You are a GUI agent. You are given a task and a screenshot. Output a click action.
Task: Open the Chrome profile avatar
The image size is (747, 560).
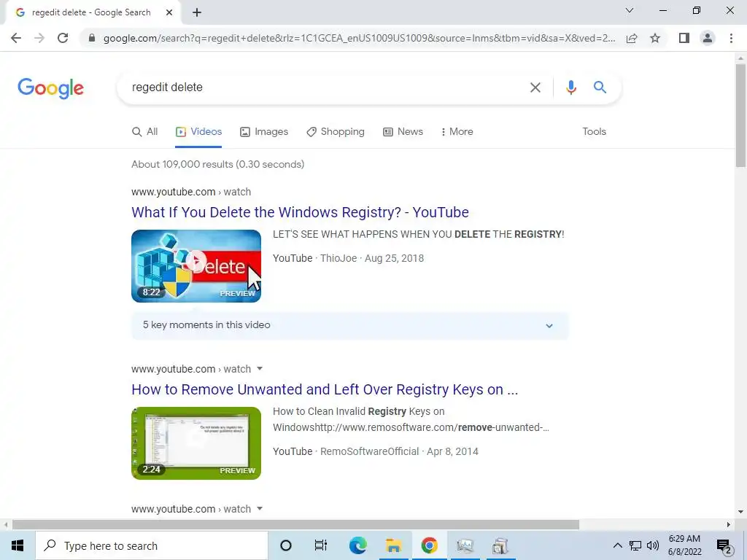pyautogui.click(x=708, y=38)
